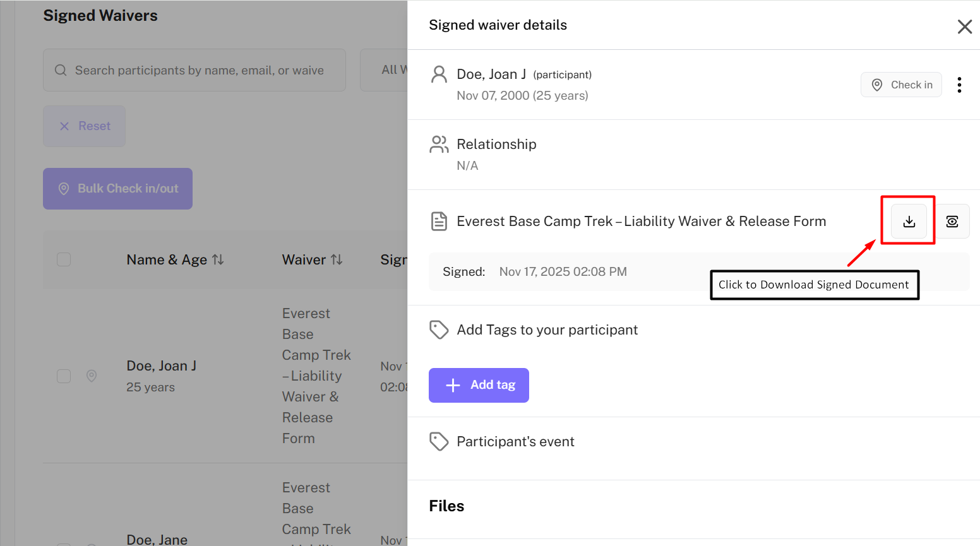
Task: Reset the search filters
Action: 84,126
